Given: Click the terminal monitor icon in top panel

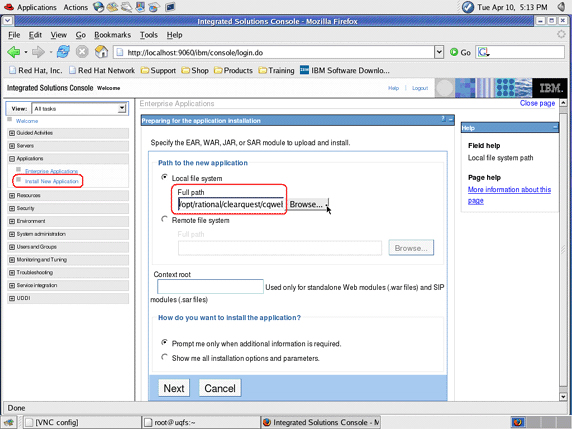Looking at the screenshot, I should (x=170, y=7).
